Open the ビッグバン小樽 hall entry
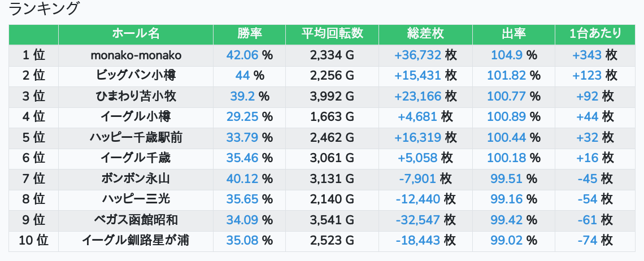Screen dimensions: 644x261 click(136, 76)
